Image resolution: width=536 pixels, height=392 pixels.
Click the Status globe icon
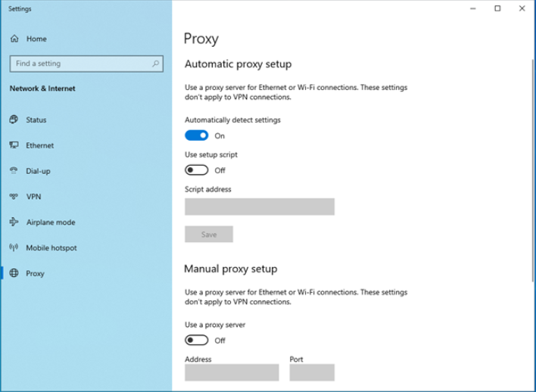(14, 120)
